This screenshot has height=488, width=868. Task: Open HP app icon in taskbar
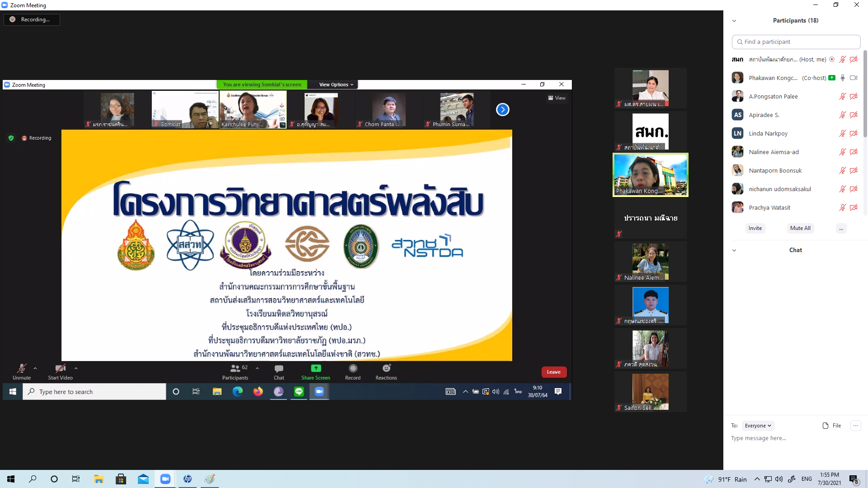188,479
